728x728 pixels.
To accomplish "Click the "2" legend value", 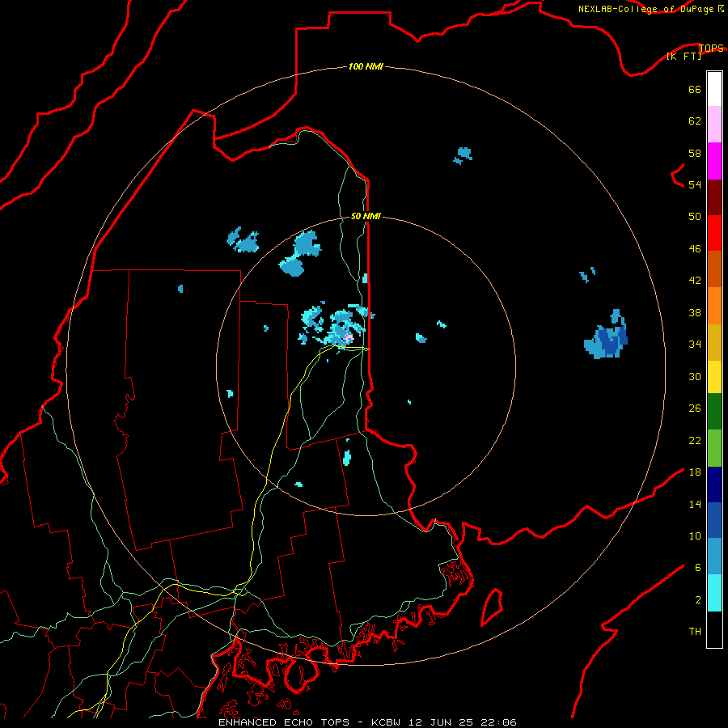I will click(698, 600).
